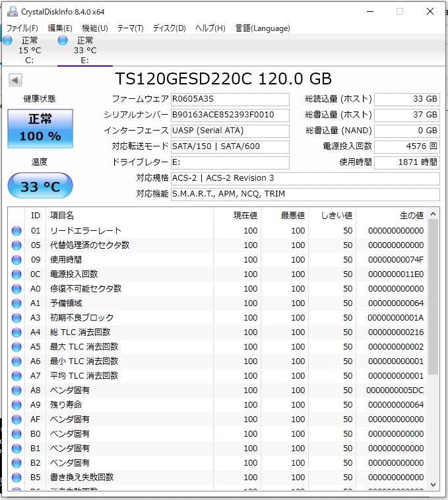448x500 pixels.
Task: Select the 残り寿命 row name
Action: [66, 405]
